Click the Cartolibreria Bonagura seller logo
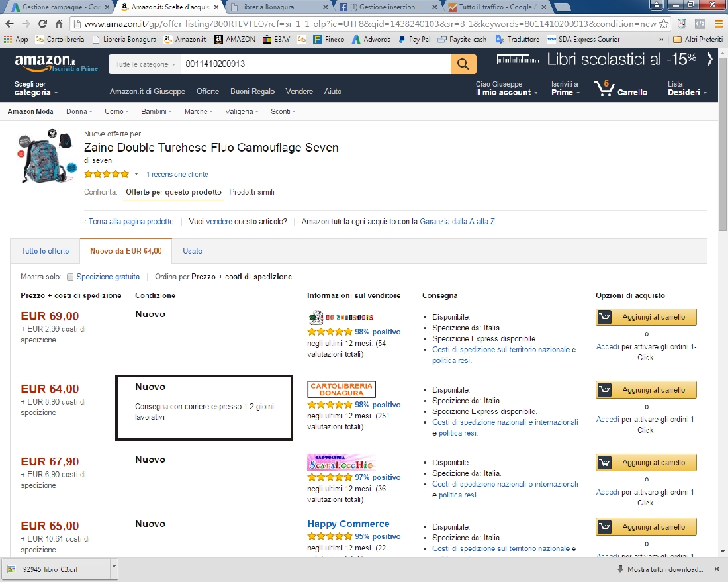Image resolution: width=728 pixels, height=582 pixels. [x=341, y=389]
